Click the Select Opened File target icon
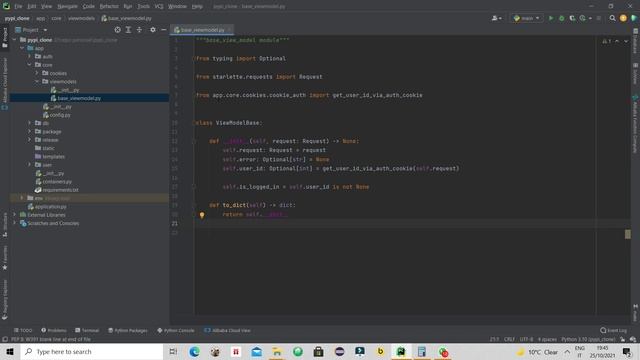This screenshot has height=360, width=640. pos(118,30)
